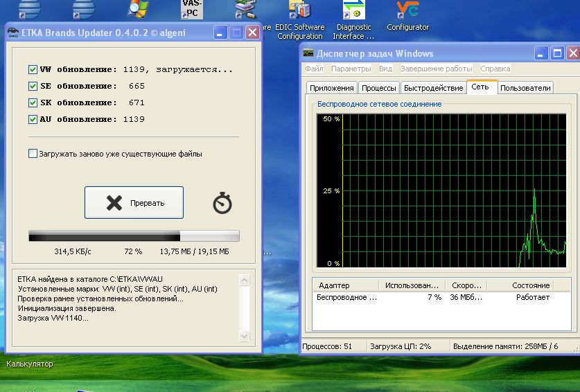Uncheck the SE обновление checkbox
This screenshot has width=580, height=392.
[33, 86]
